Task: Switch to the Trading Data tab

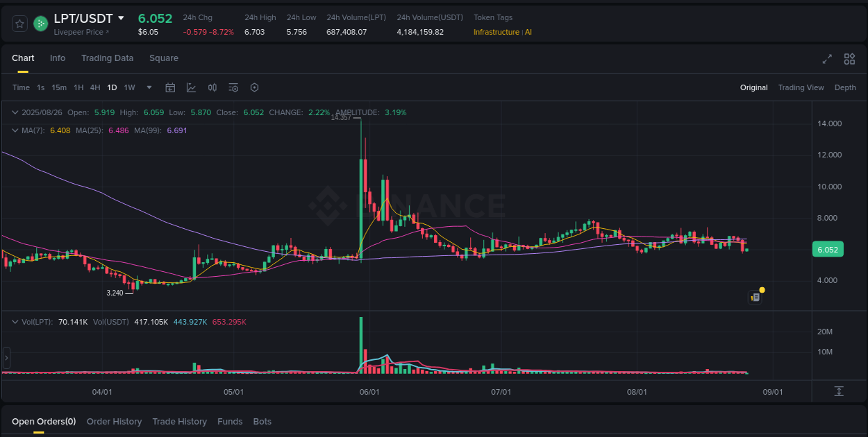Action: tap(107, 58)
